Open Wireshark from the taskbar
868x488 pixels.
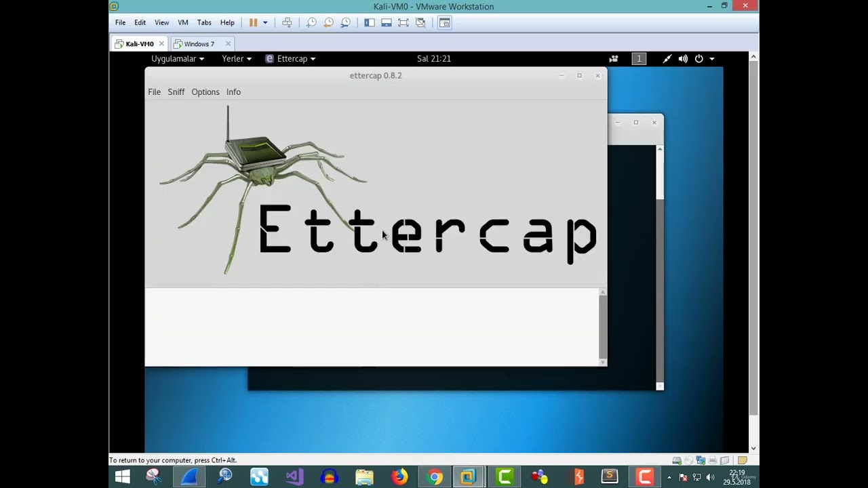(189, 477)
